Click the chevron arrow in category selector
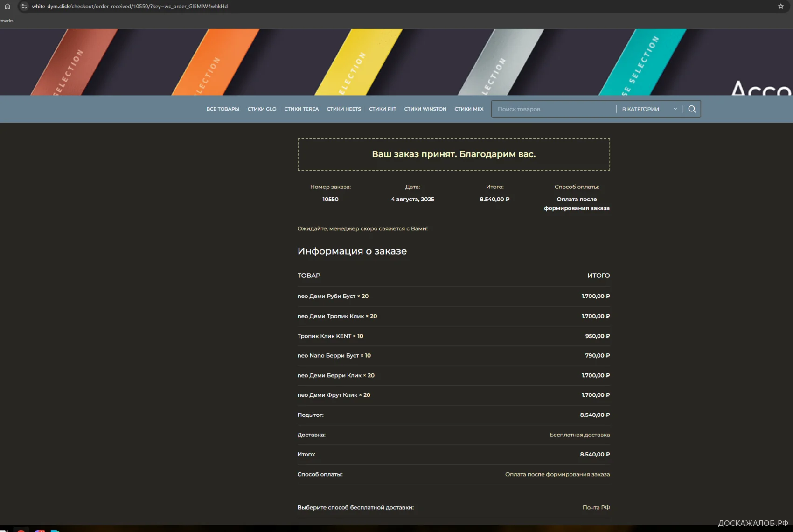The width and height of the screenshot is (793, 532). point(675,109)
